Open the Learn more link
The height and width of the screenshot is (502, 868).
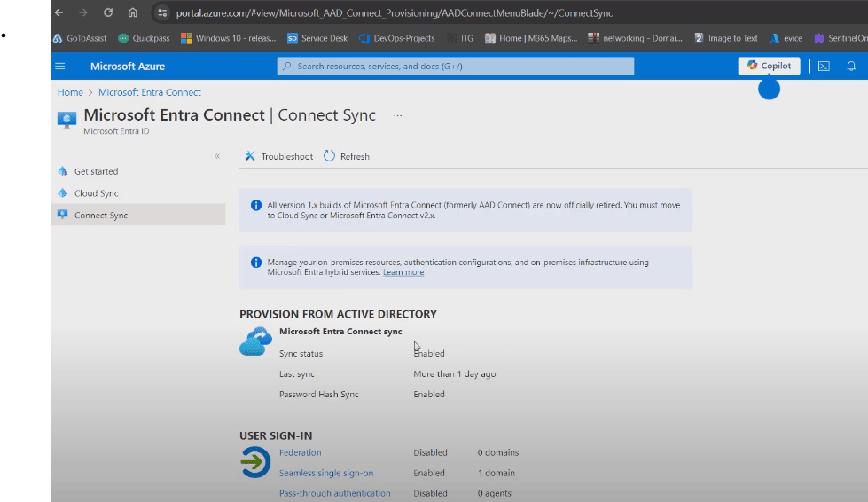403,272
